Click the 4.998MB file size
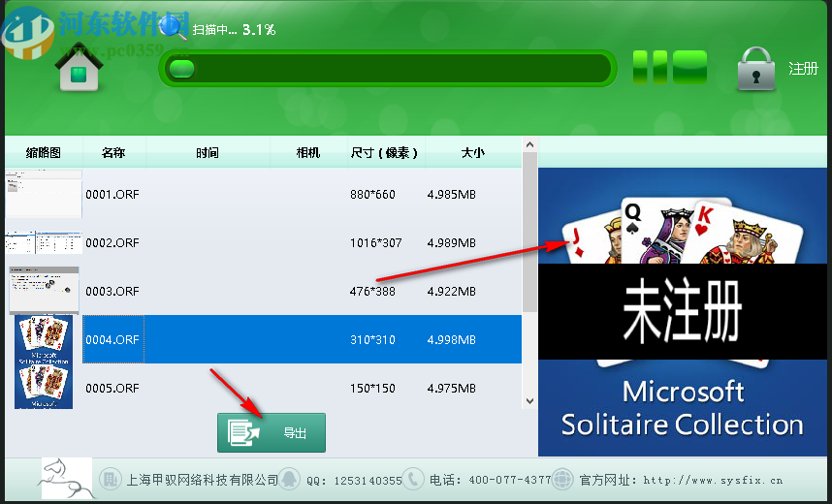832x504 pixels. click(452, 339)
